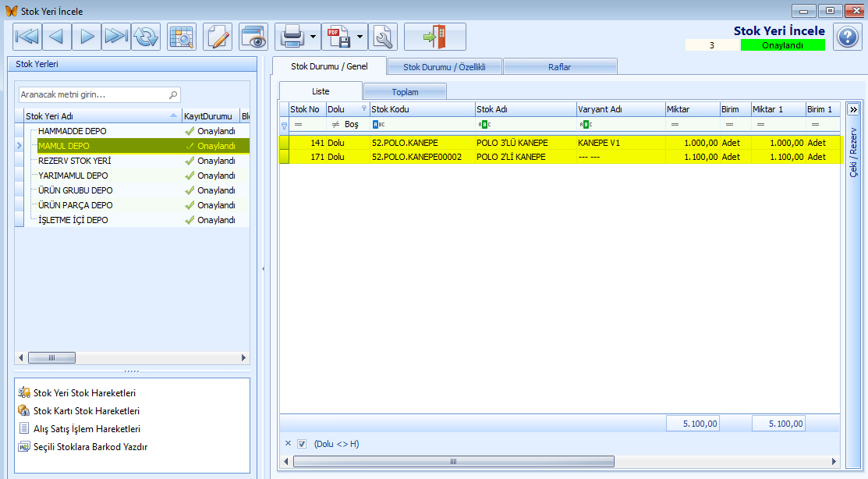
Task: Click the PDF save icon
Action: click(338, 37)
